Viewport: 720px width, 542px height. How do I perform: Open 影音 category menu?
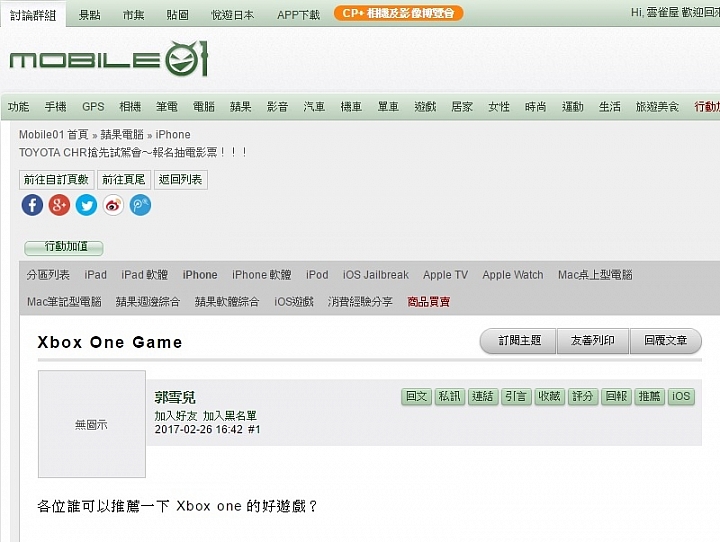(x=277, y=107)
